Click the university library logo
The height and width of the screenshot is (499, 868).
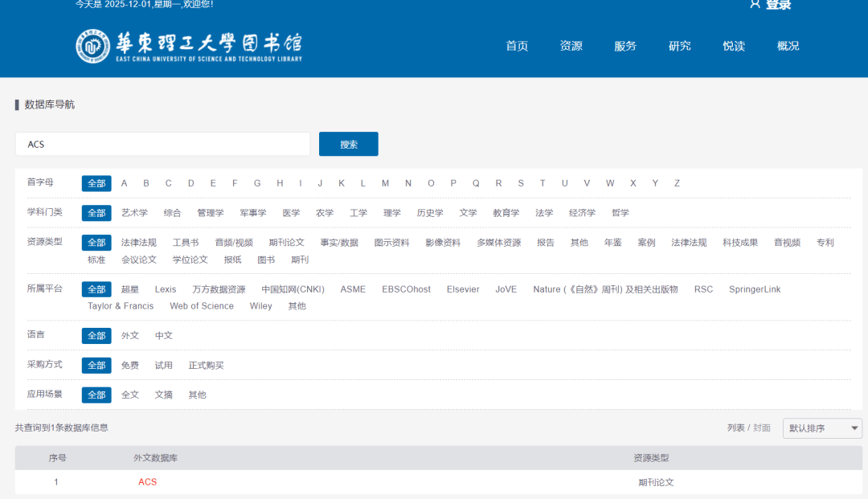pyautogui.click(x=189, y=46)
